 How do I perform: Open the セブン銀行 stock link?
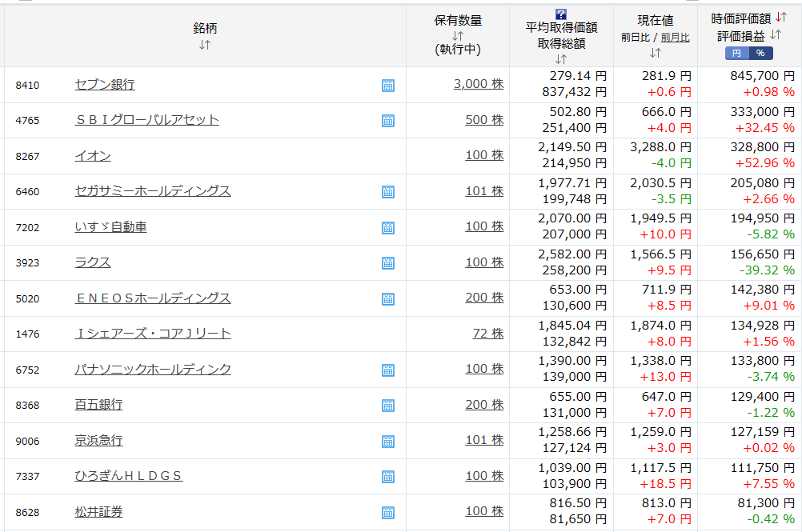(x=105, y=84)
